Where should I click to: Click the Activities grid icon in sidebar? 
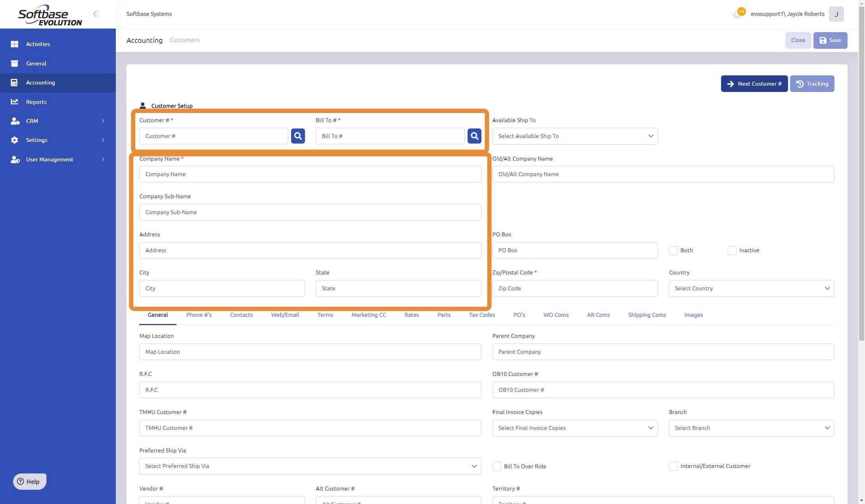point(15,44)
